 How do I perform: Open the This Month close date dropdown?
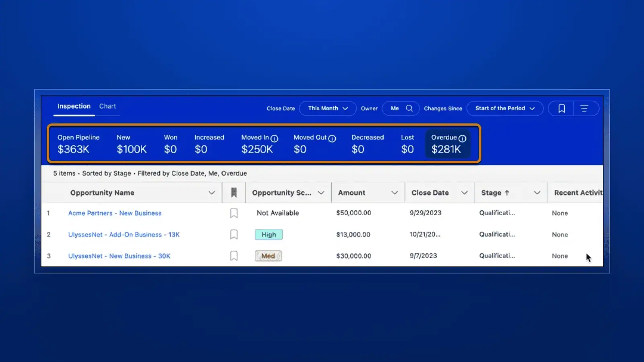coord(328,108)
